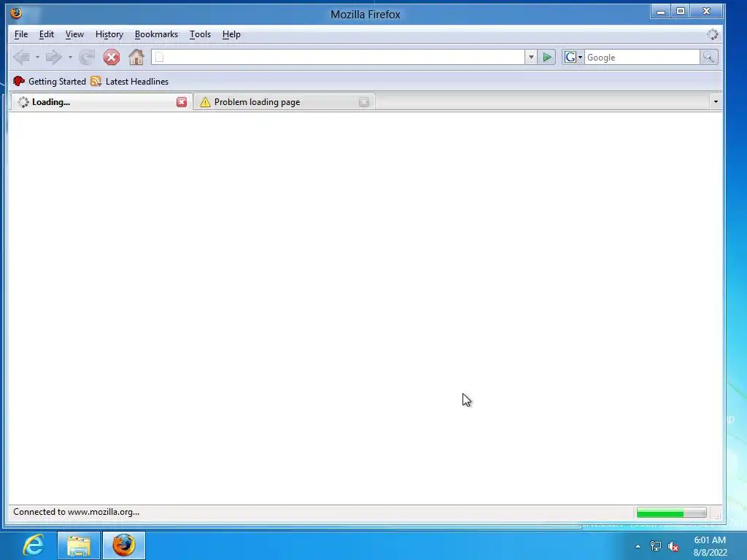Select the Loading... tab

point(101,102)
